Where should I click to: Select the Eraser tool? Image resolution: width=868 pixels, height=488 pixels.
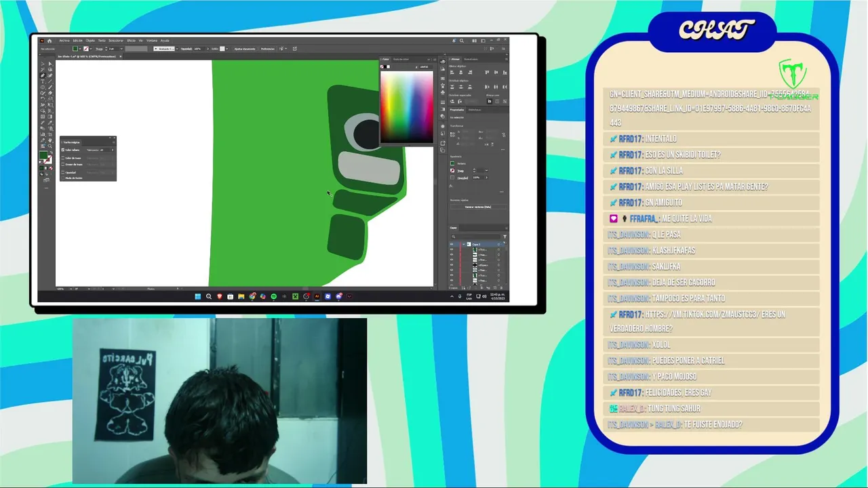50,93
